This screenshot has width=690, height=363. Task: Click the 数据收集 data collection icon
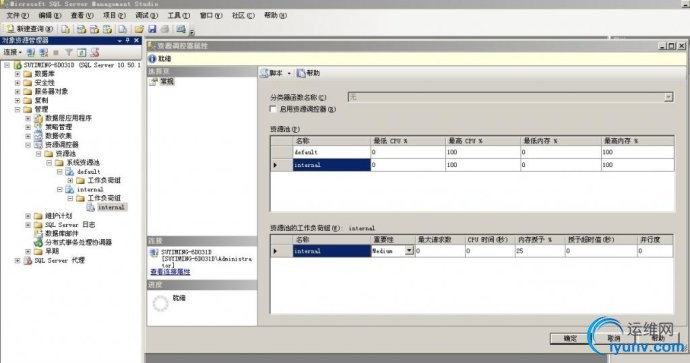click(39, 136)
